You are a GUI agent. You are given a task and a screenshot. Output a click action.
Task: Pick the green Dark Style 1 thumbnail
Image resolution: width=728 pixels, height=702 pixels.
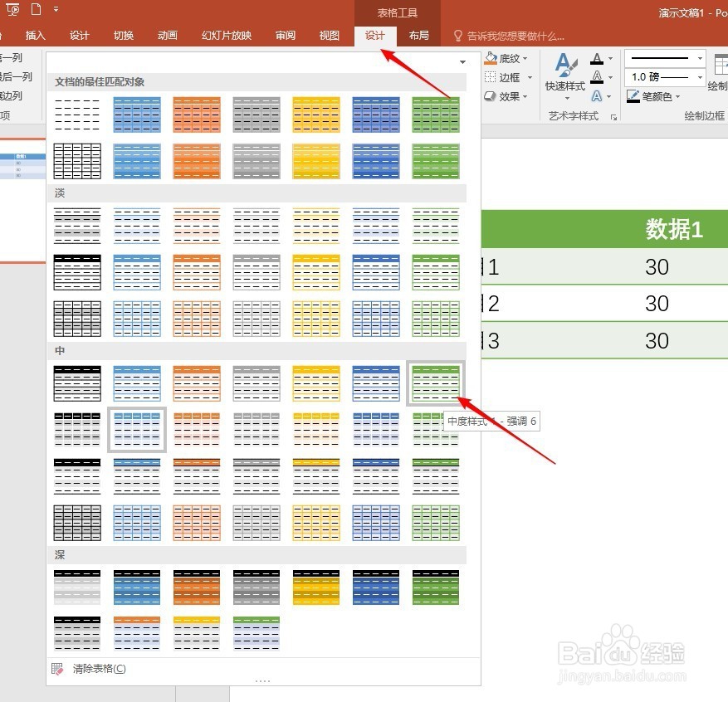pyautogui.click(x=436, y=587)
